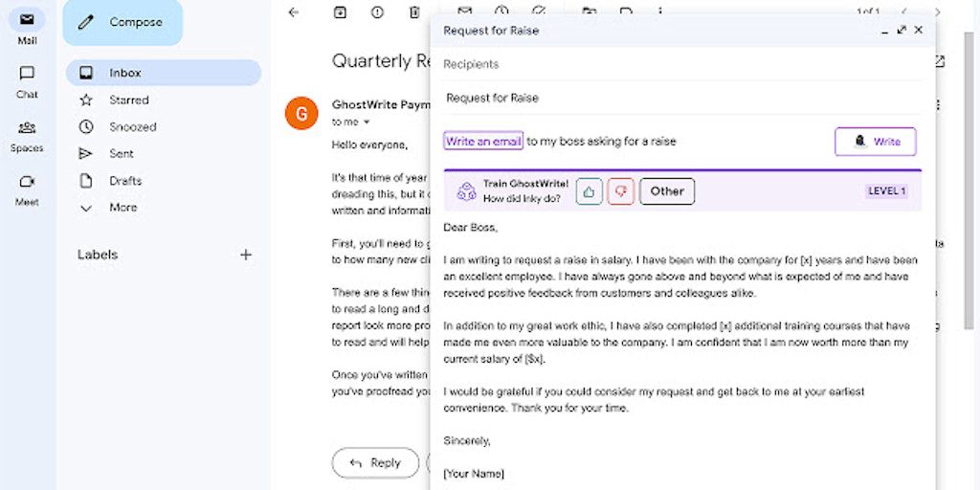The image size is (980, 490).
Task: Click the LEVEL 1 badge
Action: pyautogui.click(x=887, y=191)
